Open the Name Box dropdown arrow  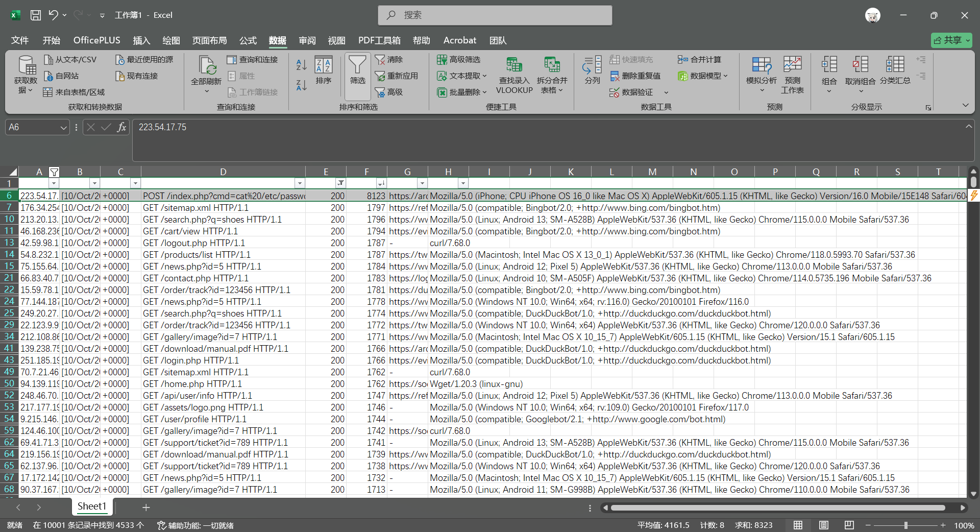[63, 127]
